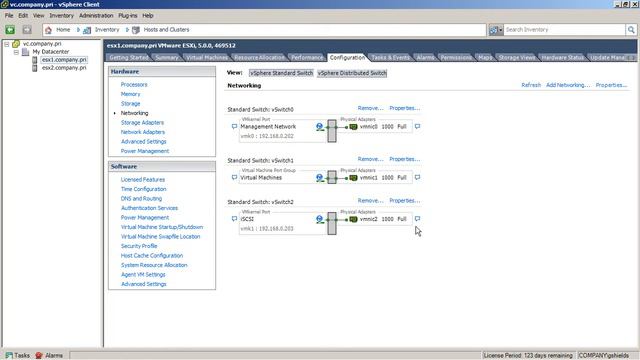Open Security Profile in Software list
Image resolution: width=640 pixels, height=360 pixels.
[x=139, y=246]
